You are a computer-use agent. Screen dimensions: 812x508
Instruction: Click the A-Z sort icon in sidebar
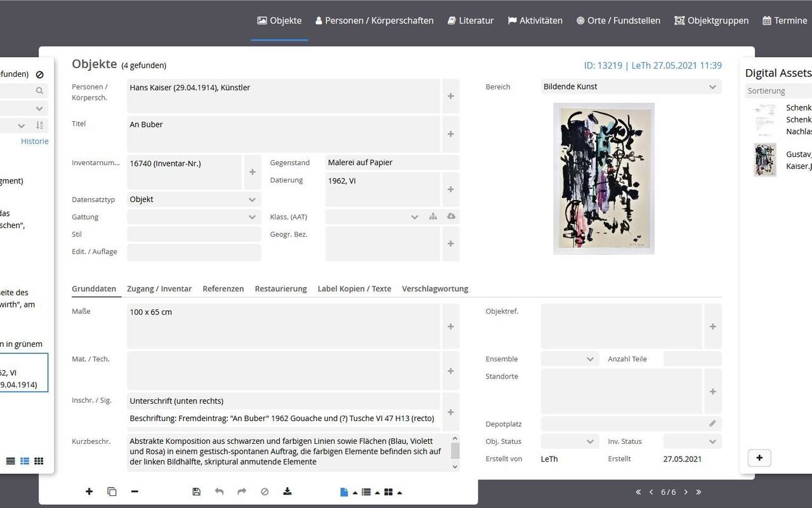[39, 126]
